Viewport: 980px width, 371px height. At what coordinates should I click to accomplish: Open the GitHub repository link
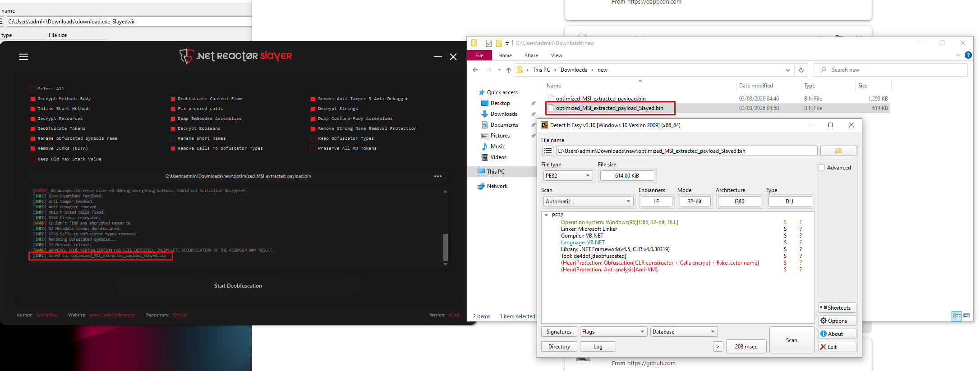[x=180, y=315]
